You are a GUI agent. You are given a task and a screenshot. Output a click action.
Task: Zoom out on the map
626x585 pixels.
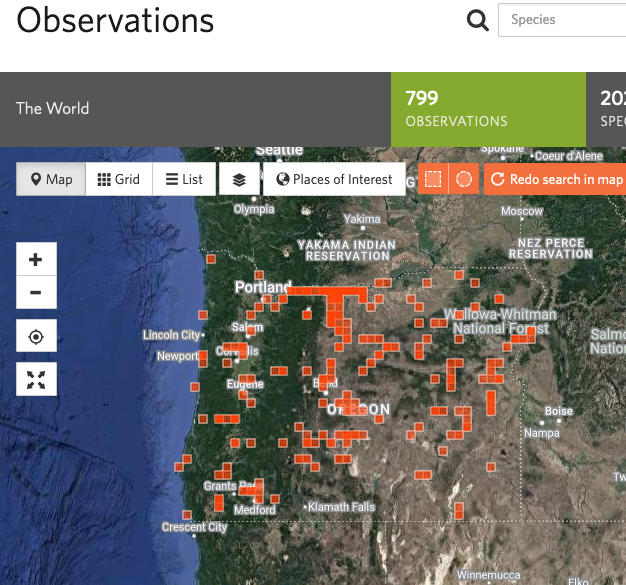(x=36, y=292)
